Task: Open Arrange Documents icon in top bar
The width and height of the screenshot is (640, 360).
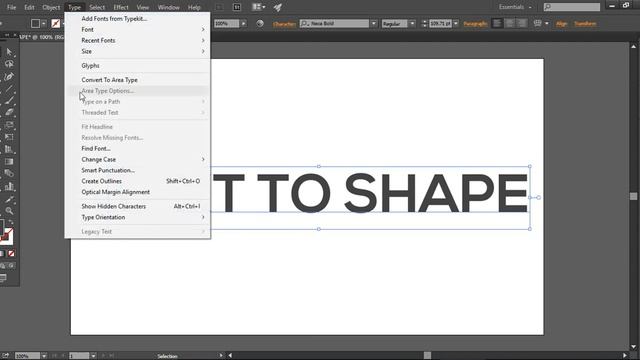Action: click(258, 7)
